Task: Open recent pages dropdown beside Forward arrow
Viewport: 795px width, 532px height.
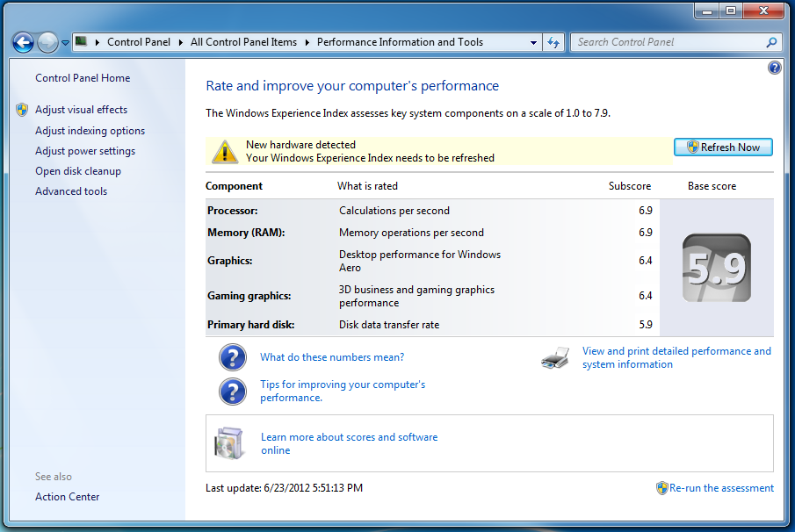Action: click(x=65, y=43)
